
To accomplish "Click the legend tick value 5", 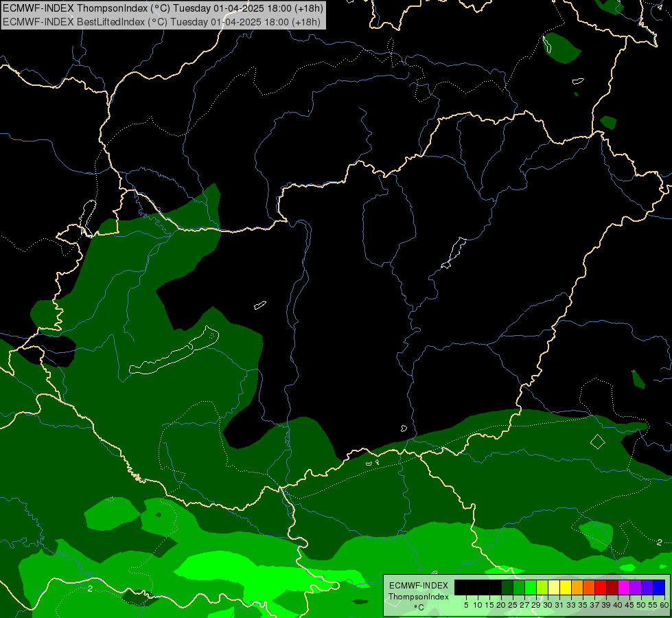I will click(x=466, y=605).
